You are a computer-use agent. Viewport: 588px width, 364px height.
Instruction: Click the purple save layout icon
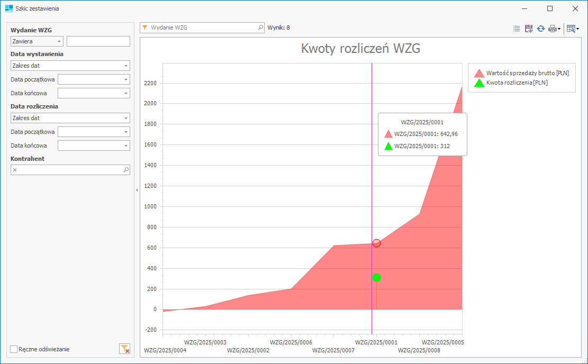click(528, 29)
